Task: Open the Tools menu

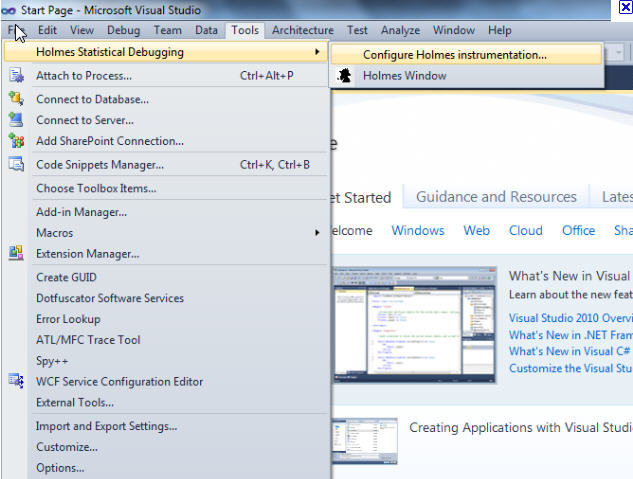Action: pyautogui.click(x=245, y=30)
